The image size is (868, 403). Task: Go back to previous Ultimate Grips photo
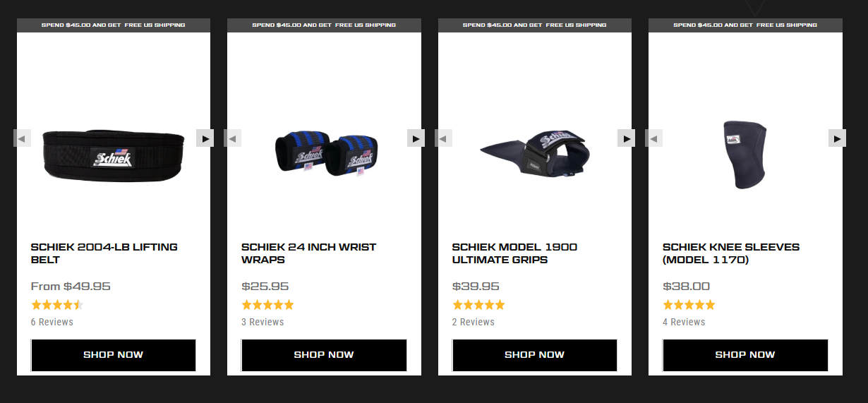pos(443,138)
